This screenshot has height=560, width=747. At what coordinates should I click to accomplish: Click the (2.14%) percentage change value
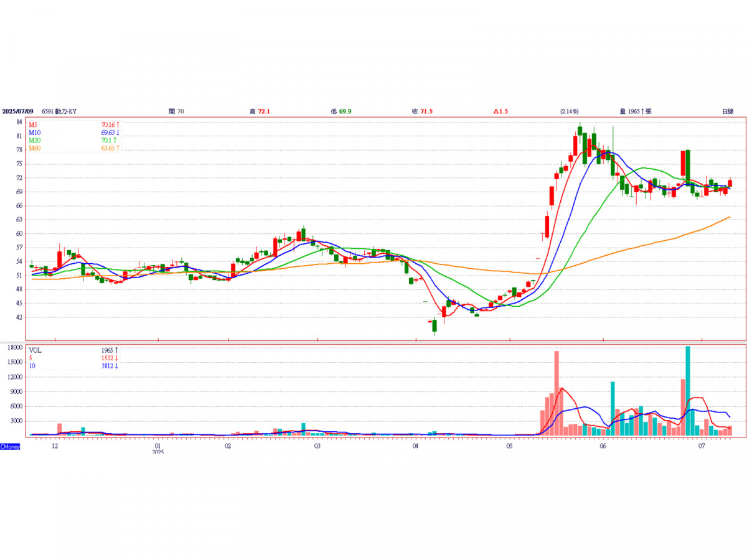(x=568, y=111)
